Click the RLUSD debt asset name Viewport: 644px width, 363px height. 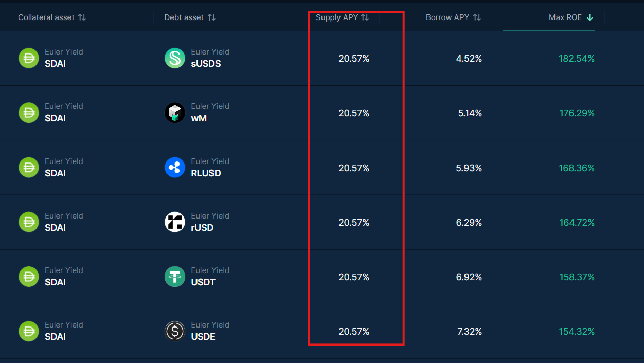pos(206,173)
